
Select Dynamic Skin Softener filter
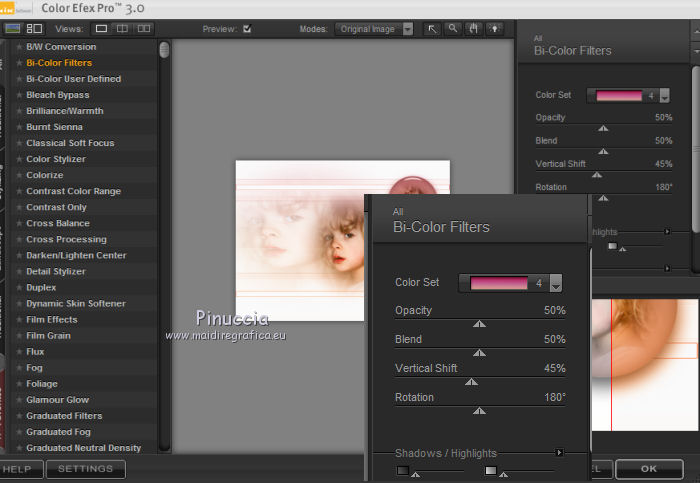click(x=76, y=304)
